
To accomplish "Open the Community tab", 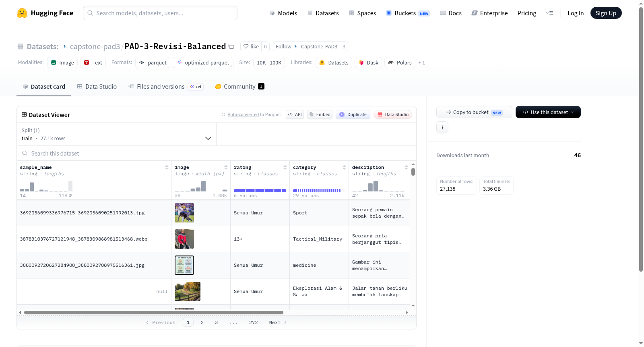I will click(x=240, y=87).
